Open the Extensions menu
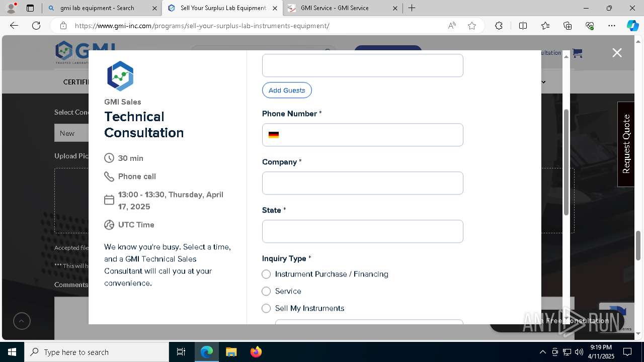 coord(499,26)
